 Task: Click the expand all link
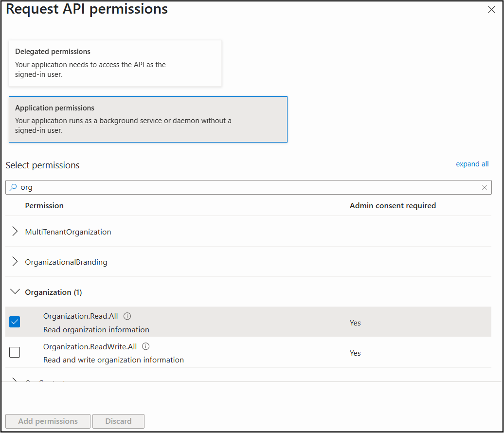[x=472, y=164]
